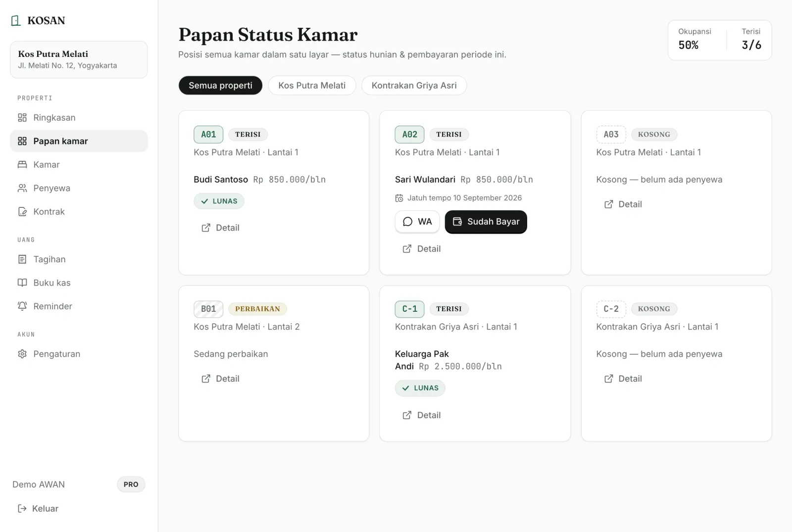Viewport: 792px width, 532px height.
Task: Click the PRO plan badge
Action: click(131, 484)
